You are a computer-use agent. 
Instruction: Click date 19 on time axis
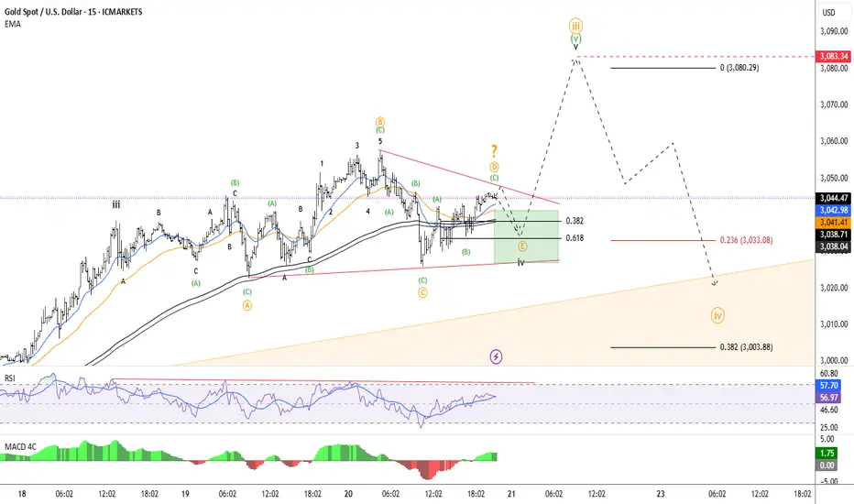[x=185, y=494]
